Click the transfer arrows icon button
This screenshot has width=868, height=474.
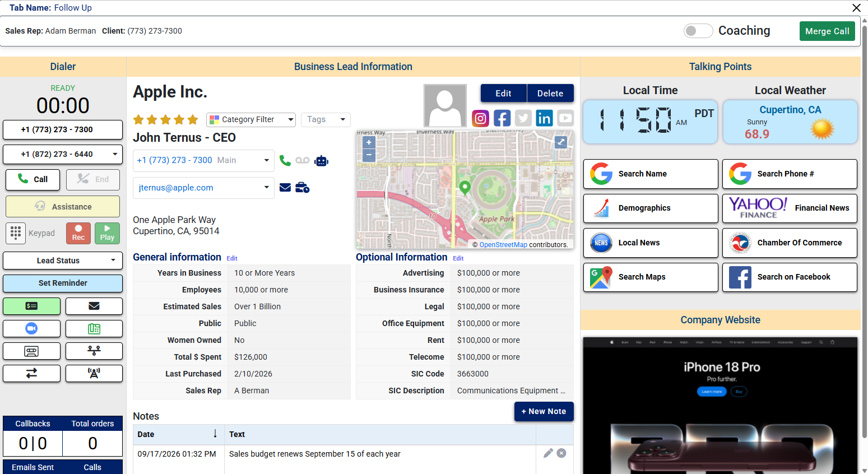click(31, 373)
